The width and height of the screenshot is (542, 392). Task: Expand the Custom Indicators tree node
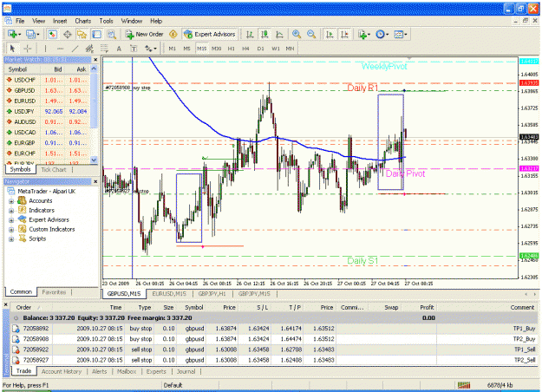[x=11, y=229]
